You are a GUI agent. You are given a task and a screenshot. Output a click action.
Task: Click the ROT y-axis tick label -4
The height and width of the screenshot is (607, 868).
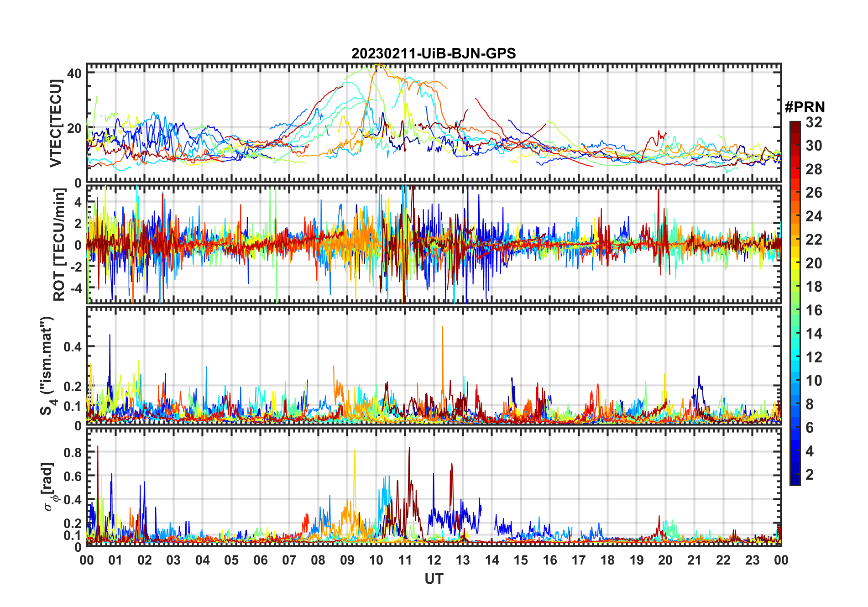[x=76, y=288]
